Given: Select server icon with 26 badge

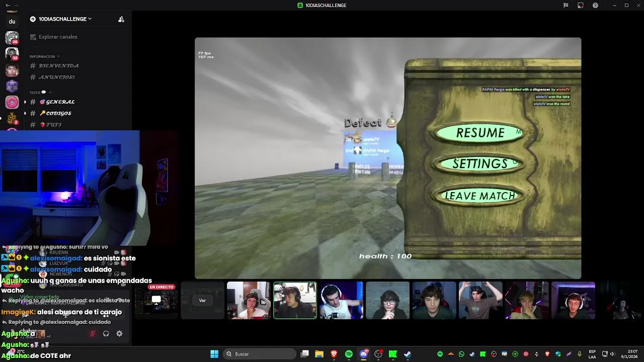Looking at the screenshot, I should (x=12, y=38).
